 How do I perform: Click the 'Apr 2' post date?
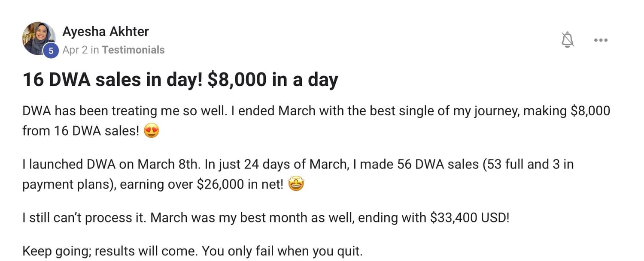pos(75,50)
